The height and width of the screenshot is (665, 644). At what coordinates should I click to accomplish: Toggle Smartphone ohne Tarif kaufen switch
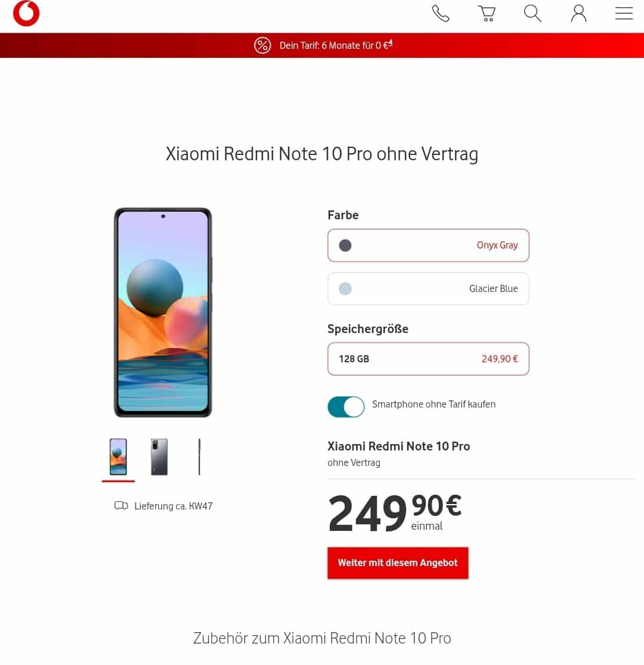coord(346,407)
